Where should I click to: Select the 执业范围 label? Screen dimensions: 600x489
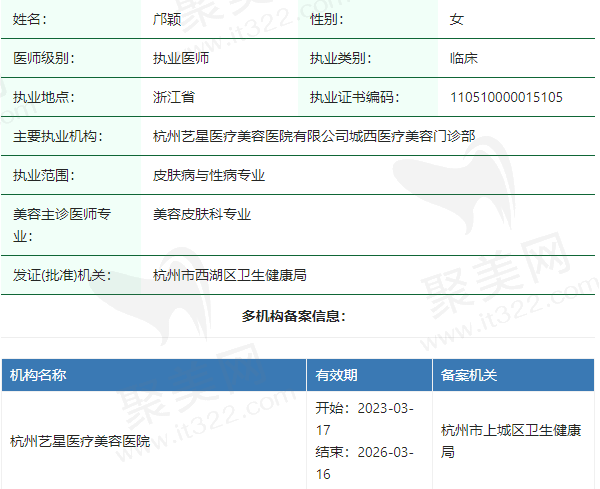[x=44, y=175]
